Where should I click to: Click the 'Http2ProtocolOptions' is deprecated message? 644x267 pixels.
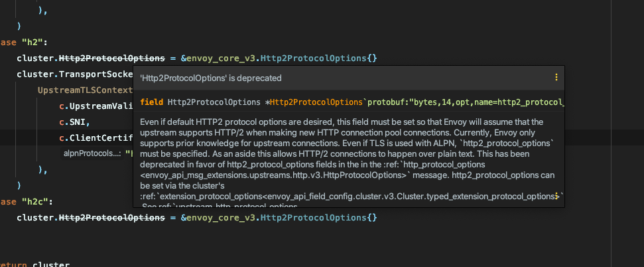pyautogui.click(x=211, y=78)
